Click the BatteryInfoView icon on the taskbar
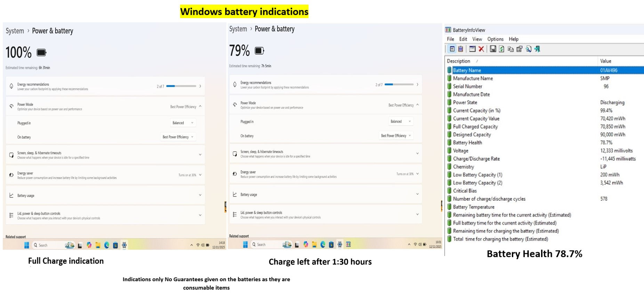 (x=348, y=244)
